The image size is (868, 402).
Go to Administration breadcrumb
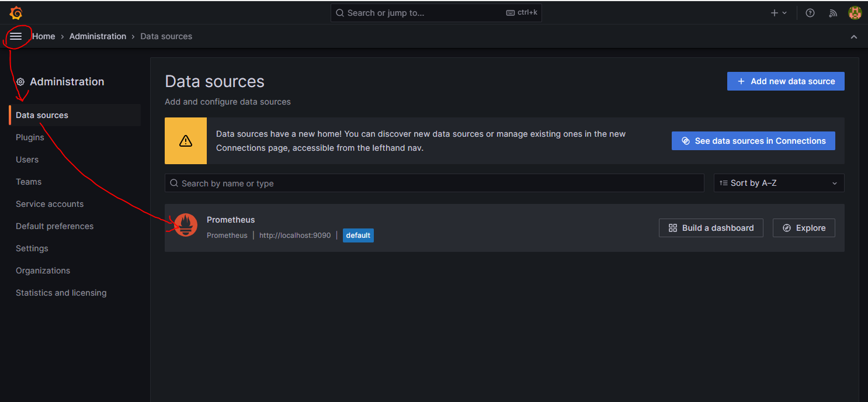[x=98, y=36]
